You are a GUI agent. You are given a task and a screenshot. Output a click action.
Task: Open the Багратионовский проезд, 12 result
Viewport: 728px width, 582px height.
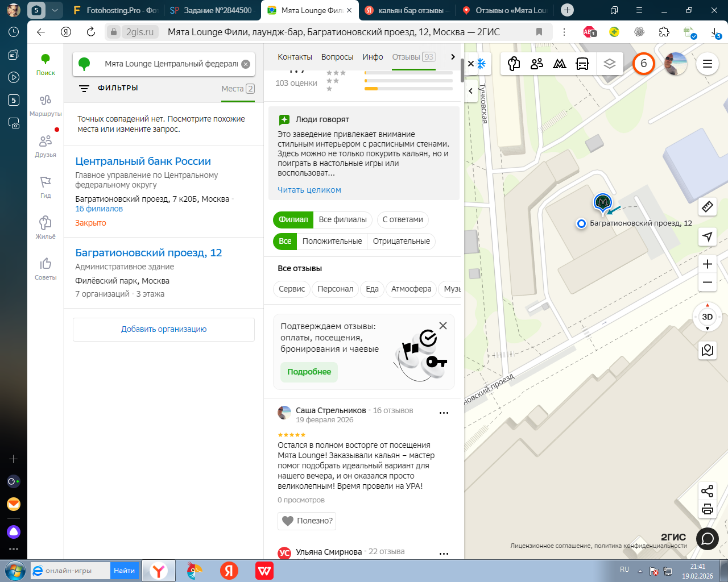149,253
